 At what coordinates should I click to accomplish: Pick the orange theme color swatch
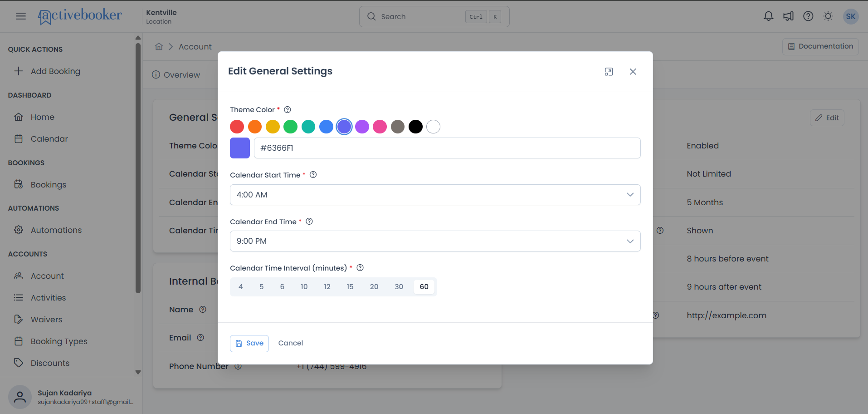[255, 127]
